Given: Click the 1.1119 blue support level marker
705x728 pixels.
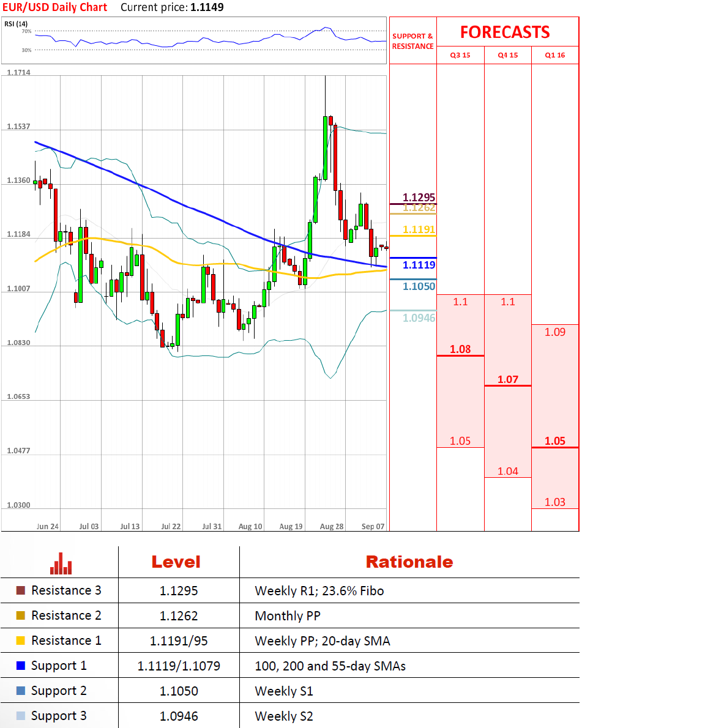Looking at the screenshot, I should click(419, 265).
